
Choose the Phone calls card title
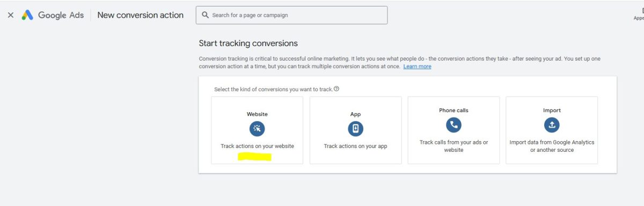453,111
